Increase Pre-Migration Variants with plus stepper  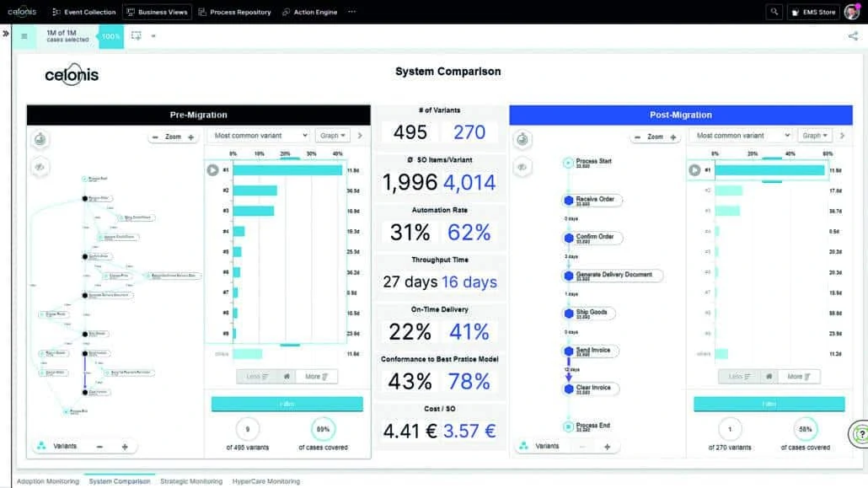coord(125,447)
